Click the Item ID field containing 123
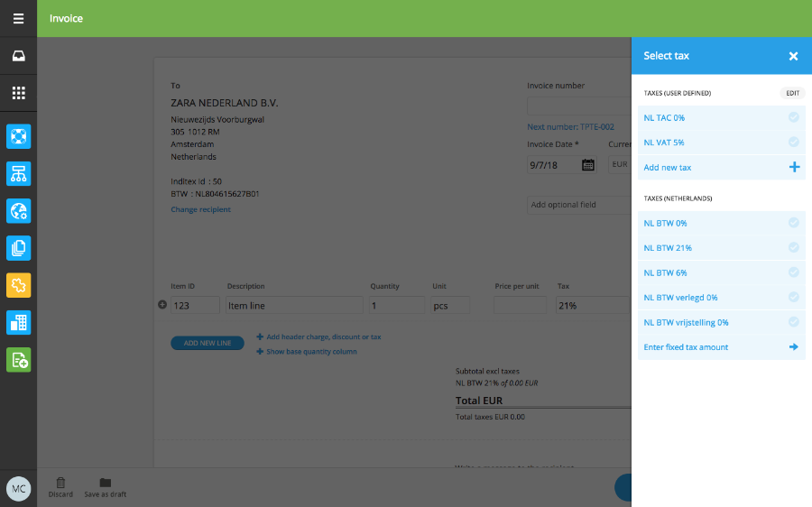 pyautogui.click(x=195, y=306)
